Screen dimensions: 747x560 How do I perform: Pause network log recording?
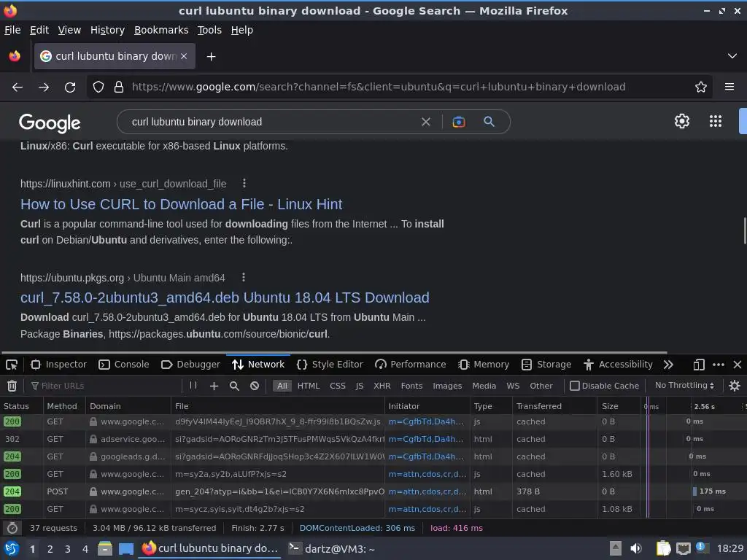pyautogui.click(x=193, y=386)
